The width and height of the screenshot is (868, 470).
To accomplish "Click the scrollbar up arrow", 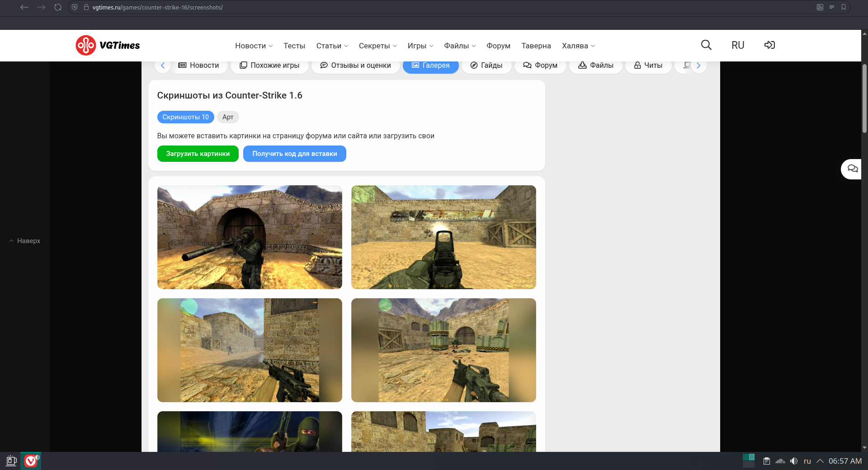I will coord(864,33).
